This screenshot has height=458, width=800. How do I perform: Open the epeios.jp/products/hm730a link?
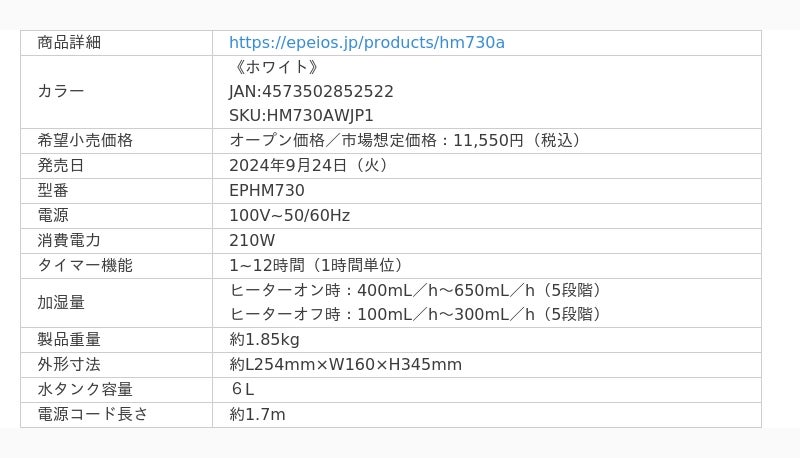(x=367, y=42)
